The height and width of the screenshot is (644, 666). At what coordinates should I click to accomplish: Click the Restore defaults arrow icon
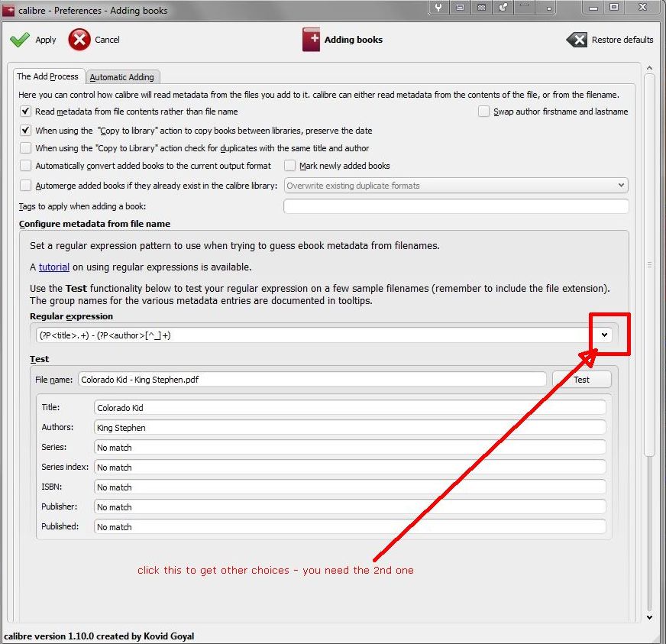coord(577,40)
